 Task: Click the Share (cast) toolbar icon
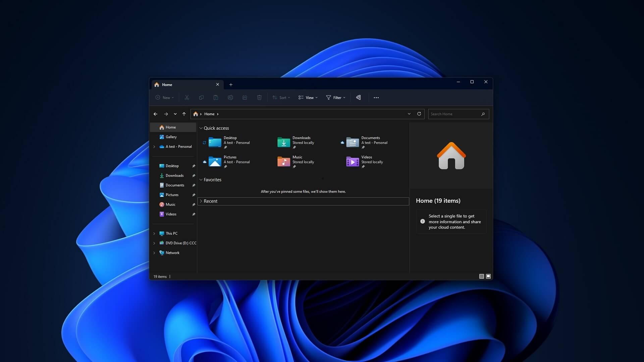point(358,97)
